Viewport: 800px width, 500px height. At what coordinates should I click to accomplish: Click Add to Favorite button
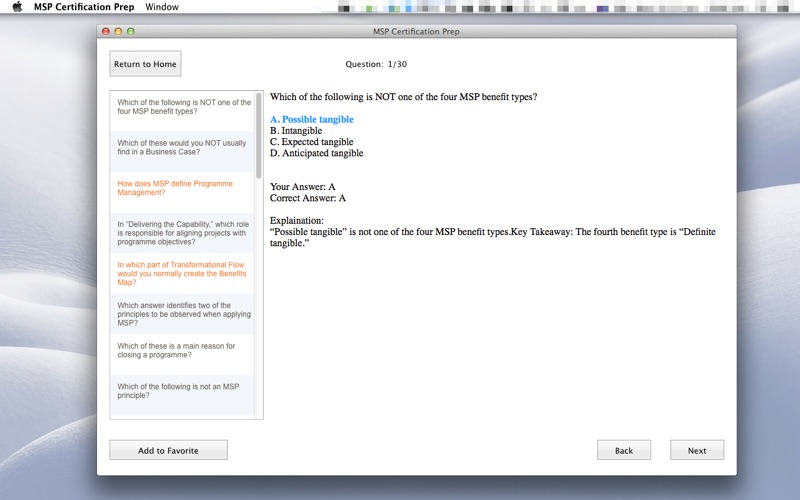[x=168, y=451]
